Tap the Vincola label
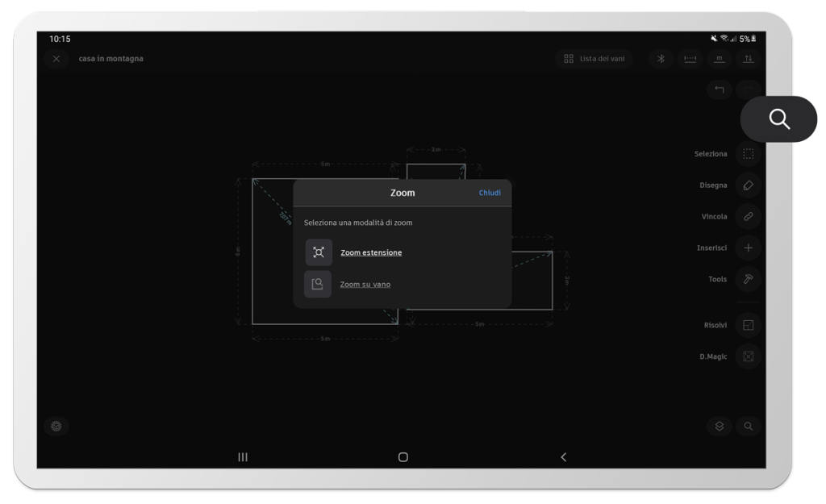The image size is (826, 504). 714,216
